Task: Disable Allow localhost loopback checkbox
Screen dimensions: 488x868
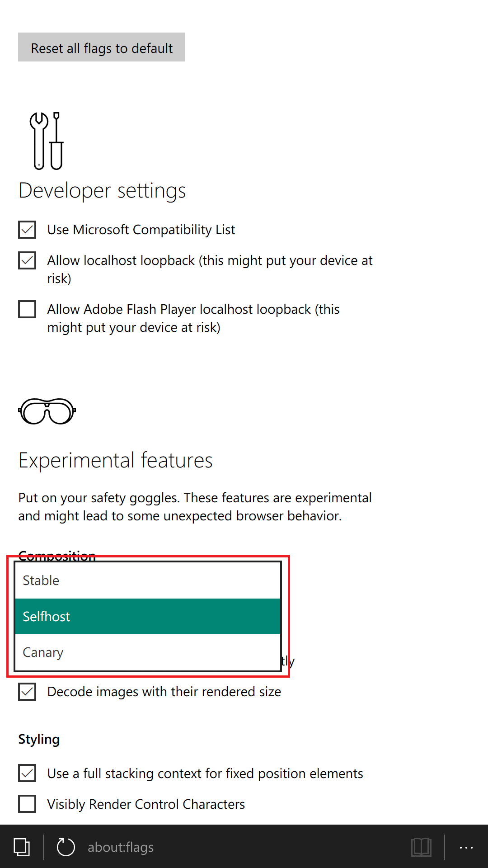Action: [x=27, y=260]
